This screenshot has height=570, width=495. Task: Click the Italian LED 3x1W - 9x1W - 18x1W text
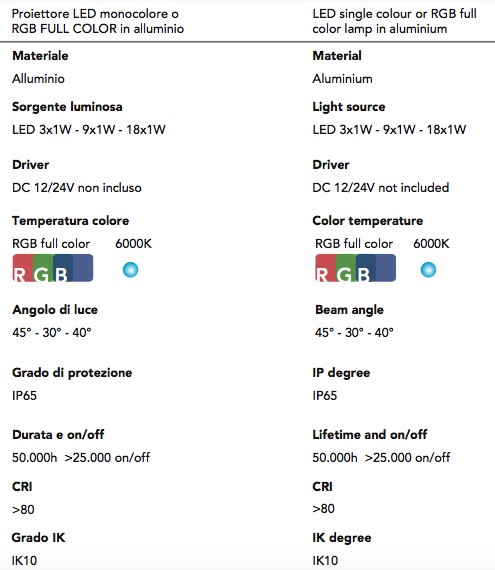(89, 130)
